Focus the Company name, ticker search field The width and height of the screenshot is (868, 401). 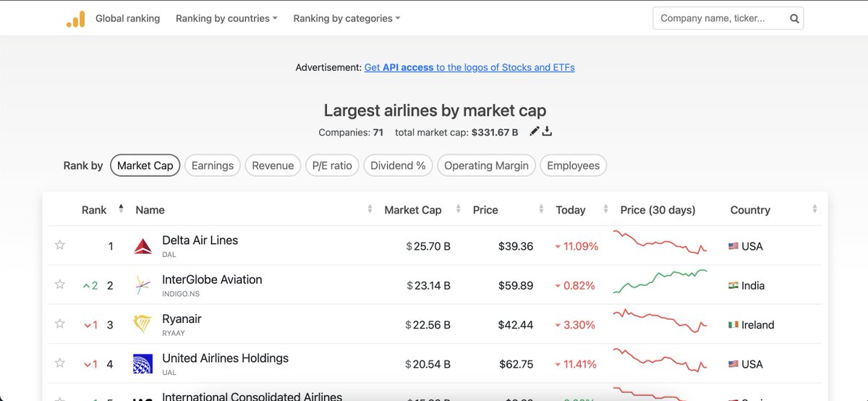pyautogui.click(x=720, y=19)
